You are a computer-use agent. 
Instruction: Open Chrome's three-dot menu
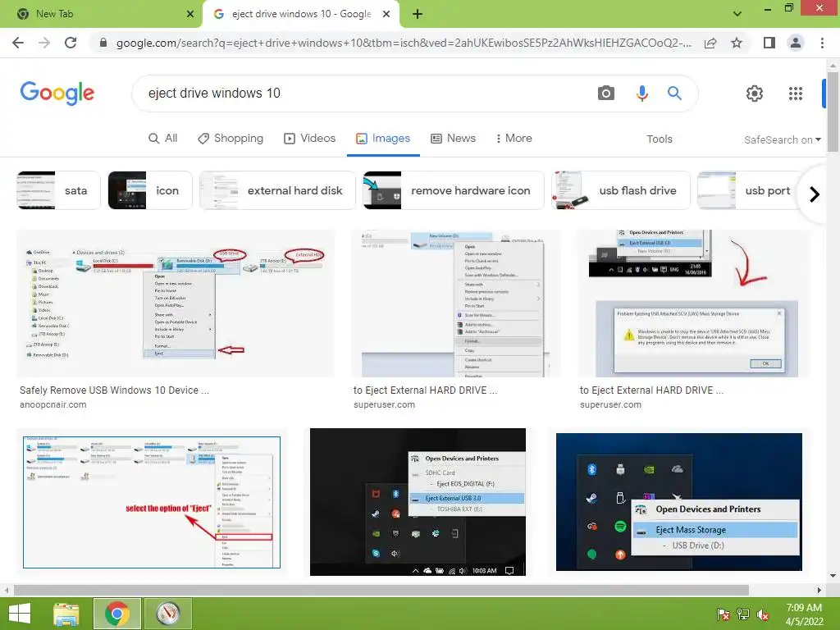pyautogui.click(x=822, y=43)
